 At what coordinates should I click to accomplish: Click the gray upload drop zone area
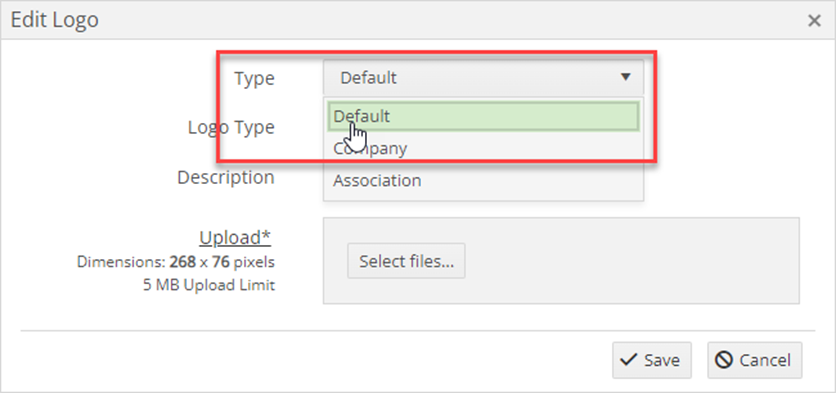click(x=561, y=261)
